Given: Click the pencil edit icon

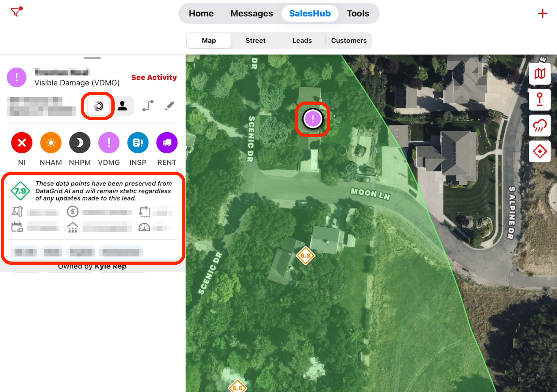Looking at the screenshot, I should click(x=169, y=106).
